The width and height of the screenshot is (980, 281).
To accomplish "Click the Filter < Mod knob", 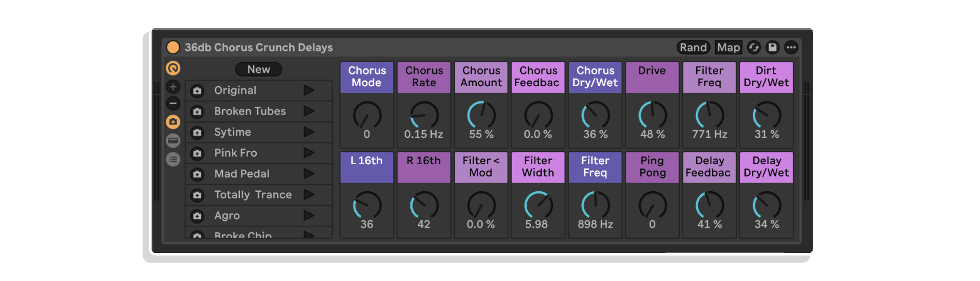I will pos(481,205).
